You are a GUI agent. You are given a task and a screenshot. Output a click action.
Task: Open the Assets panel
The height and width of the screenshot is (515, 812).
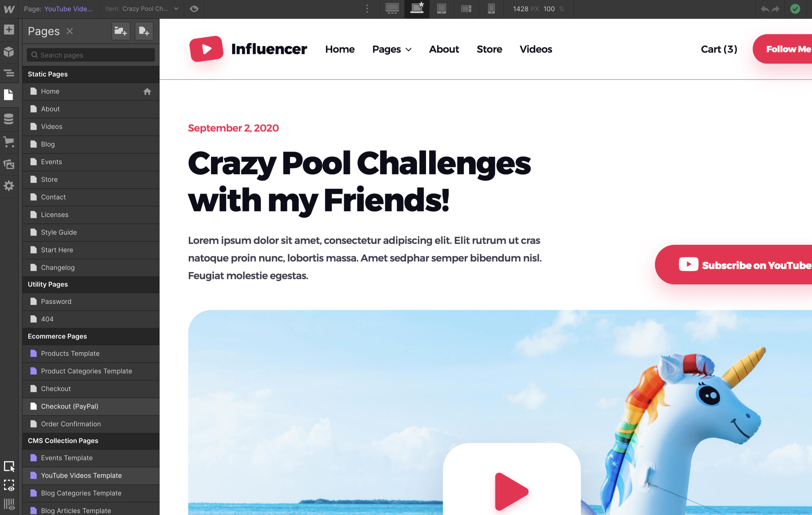click(9, 164)
